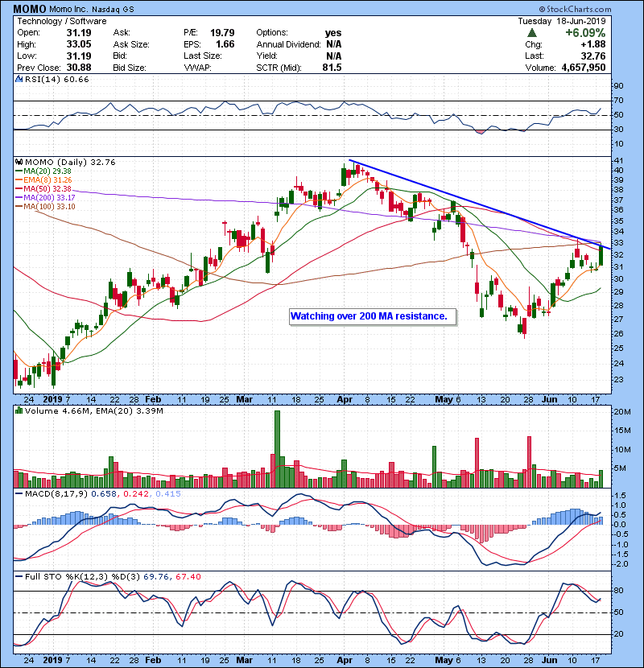Click the date 'Tuesday 18-Jun-2019'
644x668 pixels.
pos(561,21)
